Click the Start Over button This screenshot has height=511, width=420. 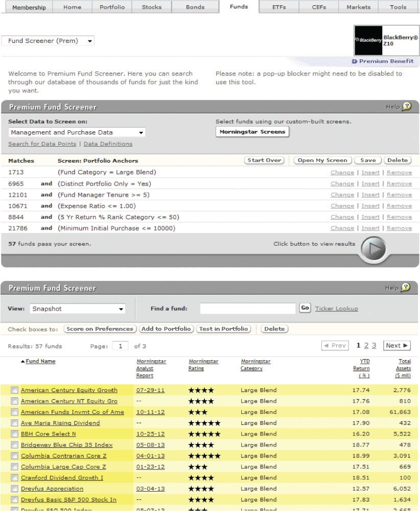[264, 160]
